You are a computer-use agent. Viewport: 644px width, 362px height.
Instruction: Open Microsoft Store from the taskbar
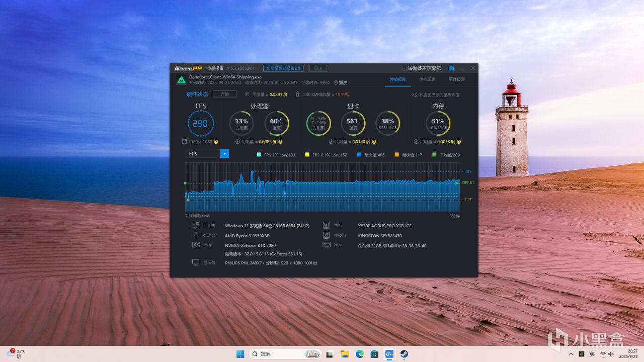tap(374, 354)
